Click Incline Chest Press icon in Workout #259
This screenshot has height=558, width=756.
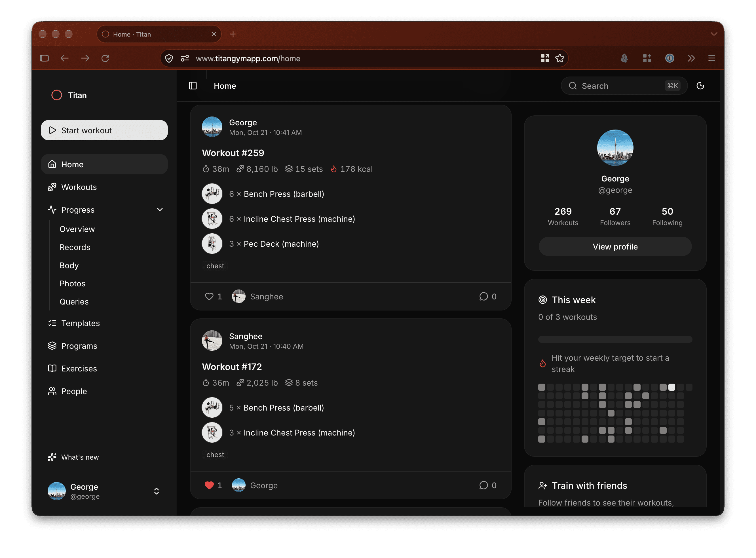(x=212, y=219)
